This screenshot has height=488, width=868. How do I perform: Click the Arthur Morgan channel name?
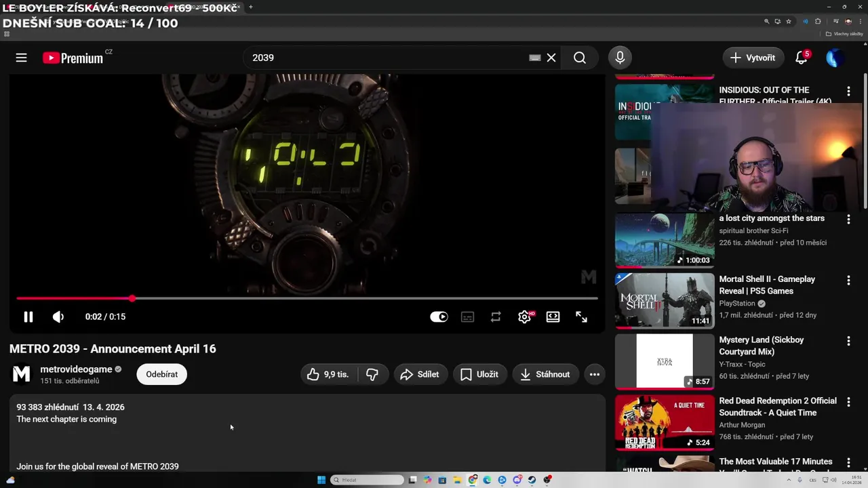coord(742,425)
